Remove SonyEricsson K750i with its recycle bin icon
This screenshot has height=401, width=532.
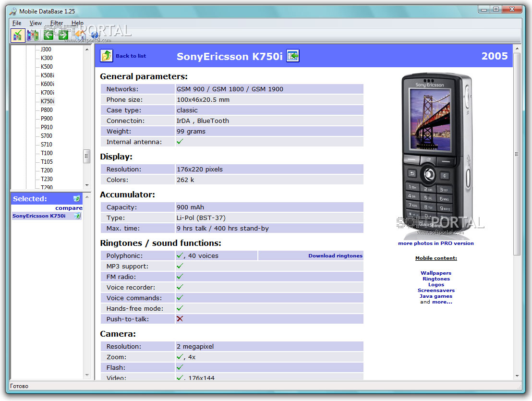(78, 216)
